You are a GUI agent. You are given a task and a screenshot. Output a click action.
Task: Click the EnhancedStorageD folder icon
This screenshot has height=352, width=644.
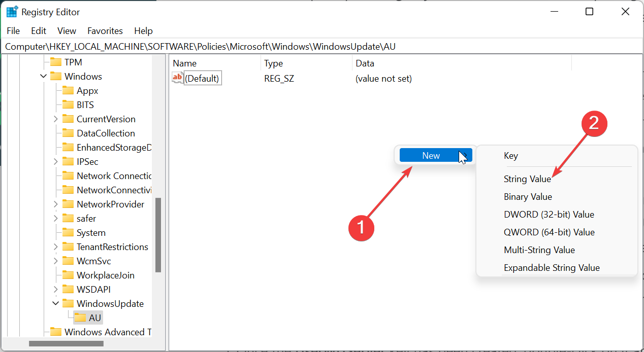tap(68, 148)
